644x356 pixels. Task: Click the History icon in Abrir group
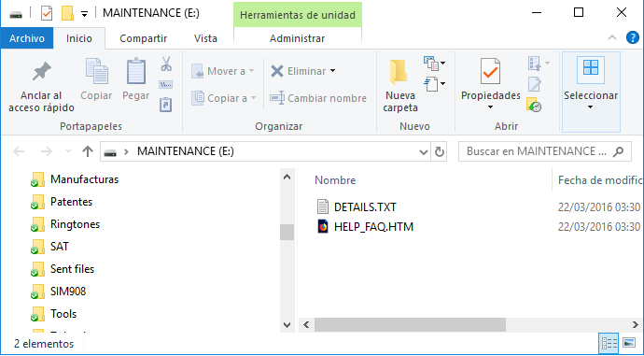click(534, 105)
